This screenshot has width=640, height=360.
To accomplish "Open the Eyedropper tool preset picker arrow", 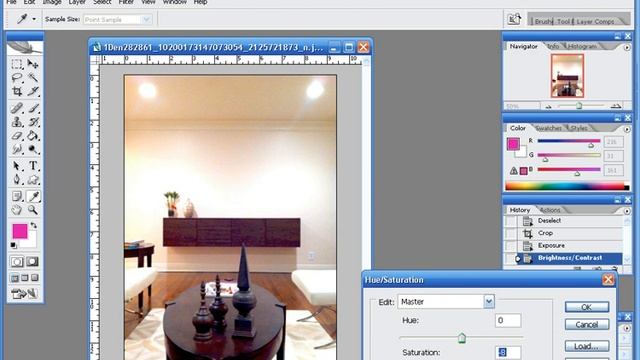I will [x=34, y=19].
